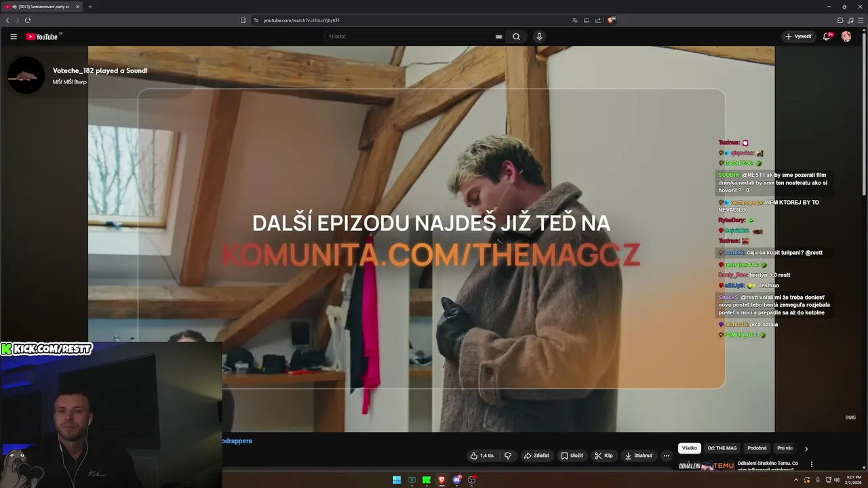Translate the page via the address bar icon
Viewport: 868px width, 488px height.
click(x=575, y=20)
